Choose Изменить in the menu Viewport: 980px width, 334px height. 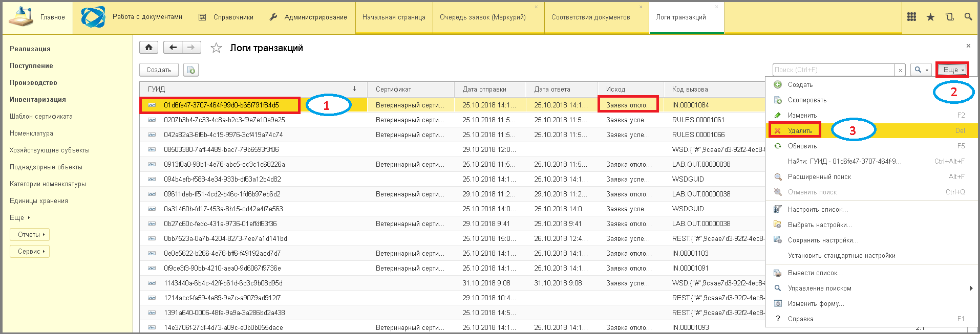point(871,115)
